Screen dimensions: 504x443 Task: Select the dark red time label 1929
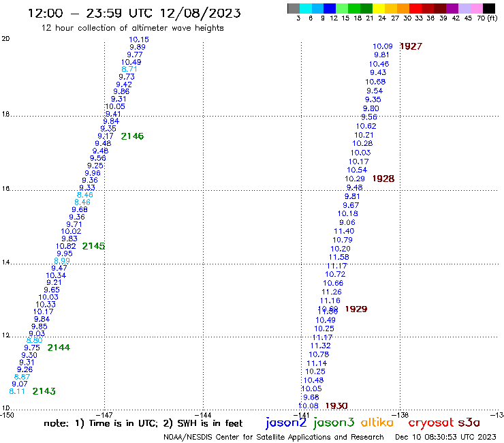click(356, 309)
